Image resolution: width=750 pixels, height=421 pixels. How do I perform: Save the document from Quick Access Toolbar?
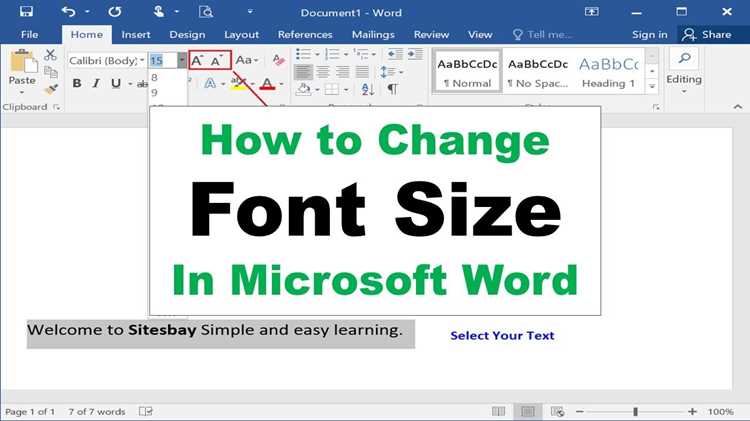[x=26, y=11]
